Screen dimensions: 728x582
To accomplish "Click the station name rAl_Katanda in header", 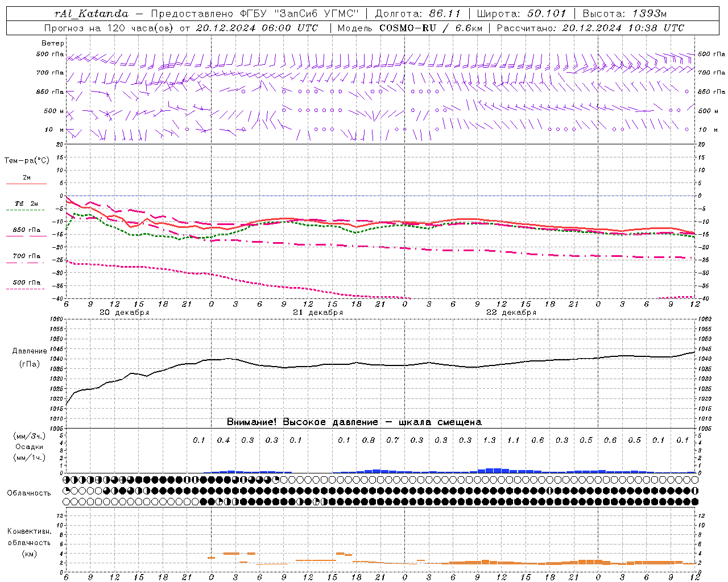I will coord(91,14).
